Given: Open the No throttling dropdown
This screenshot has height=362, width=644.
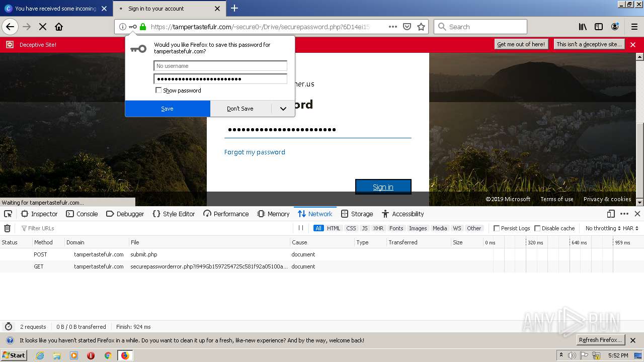Looking at the screenshot, I should (x=603, y=228).
